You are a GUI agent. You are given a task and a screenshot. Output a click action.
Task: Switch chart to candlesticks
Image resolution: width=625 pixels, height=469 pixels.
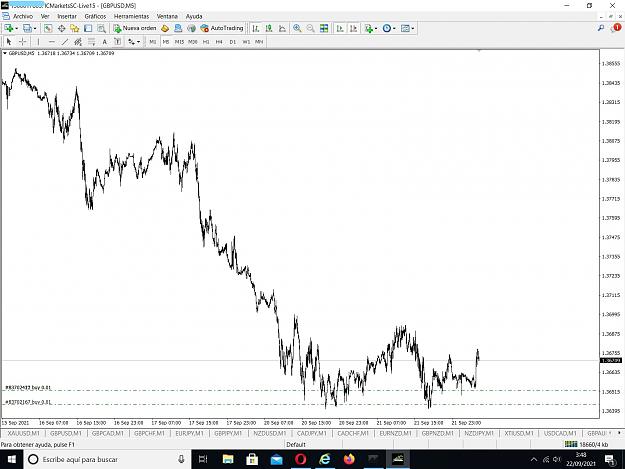(x=269, y=28)
